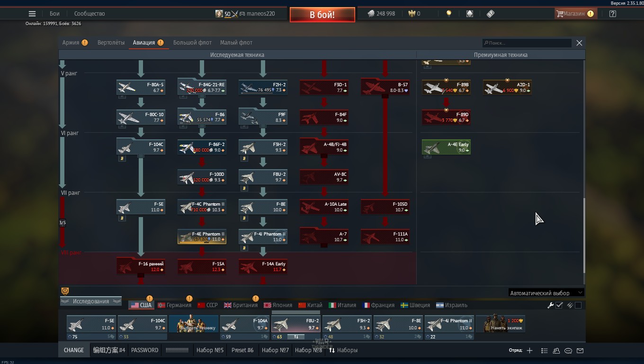Open the Бои menu
Image resolution: width=644 pixels, height=364 pixels.
(54, 14)
